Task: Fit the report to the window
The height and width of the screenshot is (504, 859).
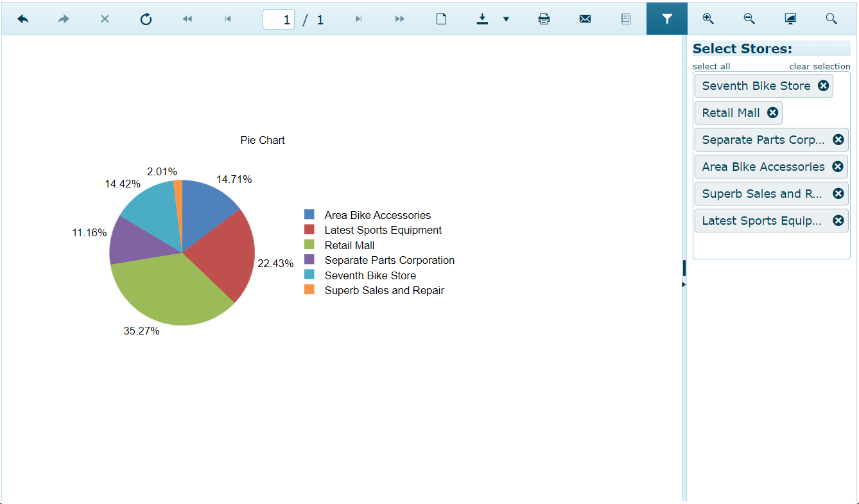Action: [x=790, y=19]
